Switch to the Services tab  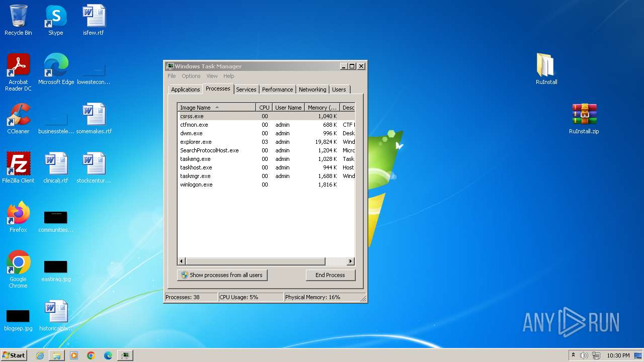coord(246,89)
